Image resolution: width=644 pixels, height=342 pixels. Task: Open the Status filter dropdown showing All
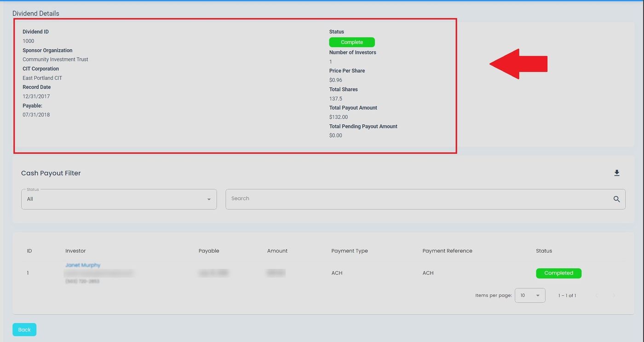coord(119,199)
